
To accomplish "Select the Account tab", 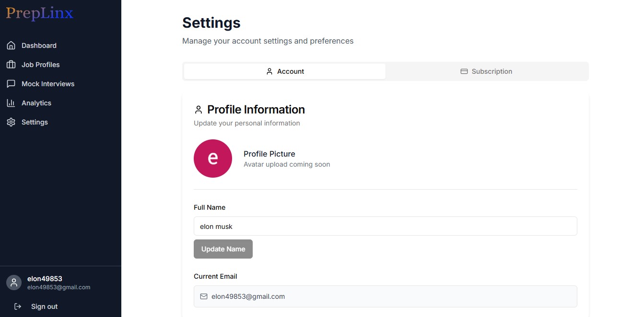I will click(x=285, y=71).
